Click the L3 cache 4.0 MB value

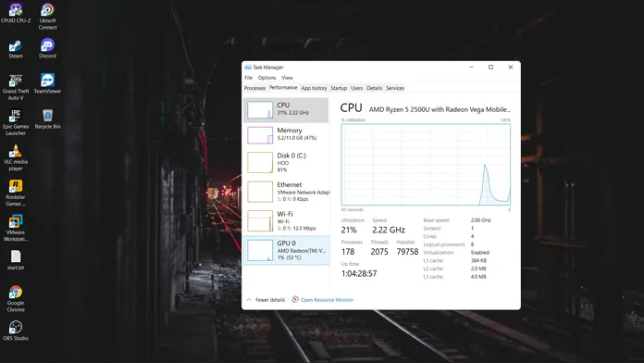pyautogui.click(x=478, y=277)
